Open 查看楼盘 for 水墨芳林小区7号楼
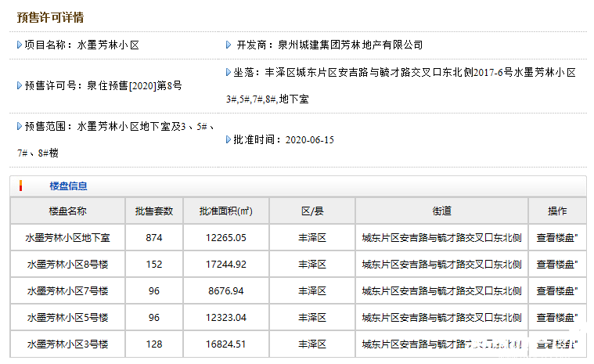This screenshot has width=594, height=364. 557,291
